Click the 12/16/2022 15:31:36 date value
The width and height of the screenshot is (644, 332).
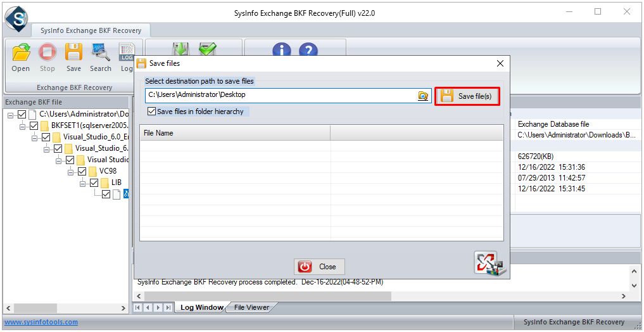pyautogui.click(x=552, y=167)
